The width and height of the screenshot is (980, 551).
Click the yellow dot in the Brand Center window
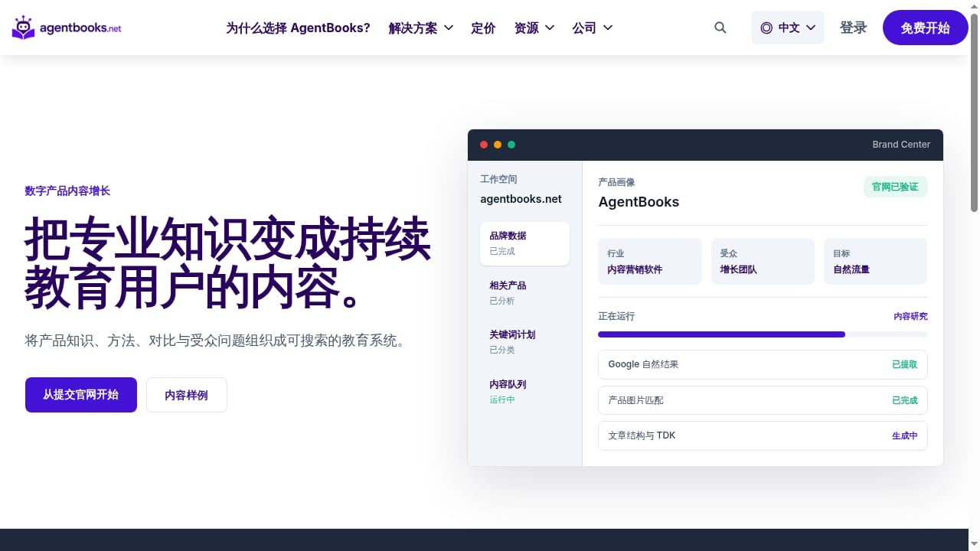point(498,145)
